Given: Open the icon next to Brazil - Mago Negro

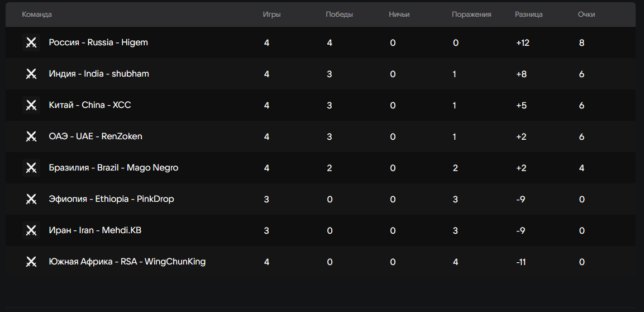Looking at the screenshot, I should click(x=31, y=168).
